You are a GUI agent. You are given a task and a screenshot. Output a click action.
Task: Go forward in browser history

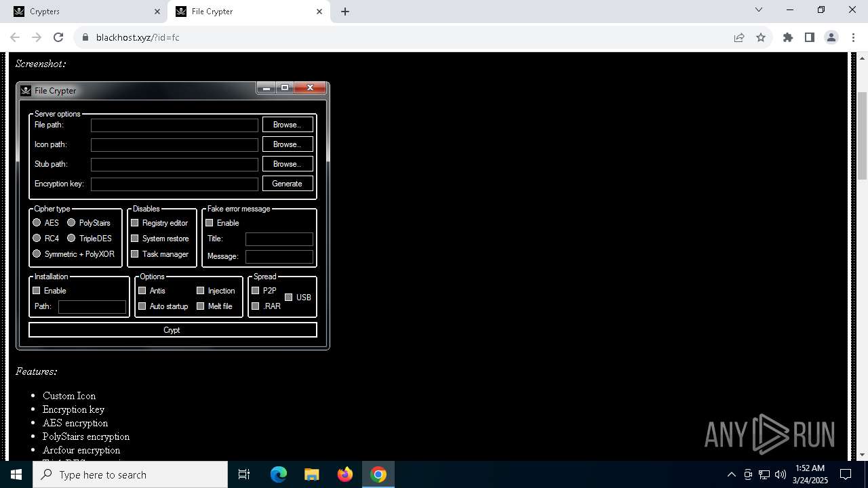point(37,37)
